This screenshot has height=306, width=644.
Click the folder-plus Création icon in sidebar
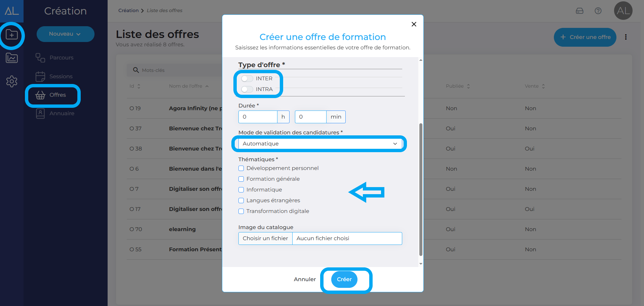point(12,35)
